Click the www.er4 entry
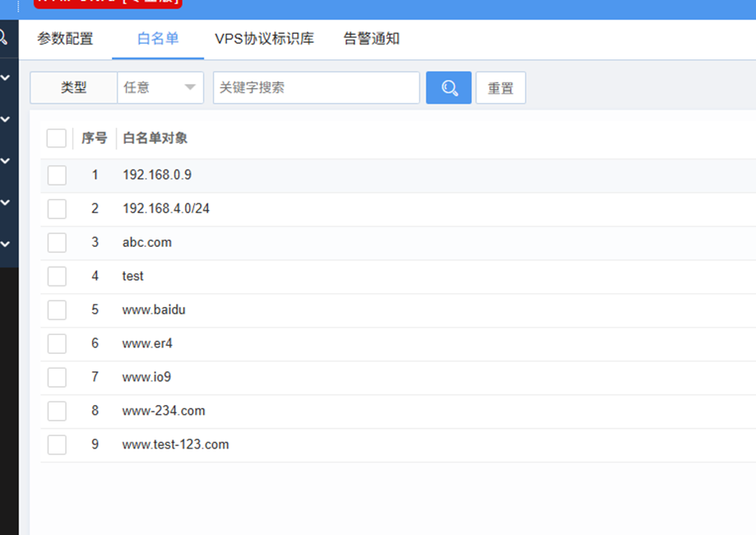The width and height of the screenshot is (756, 535). tap(147, 343)
